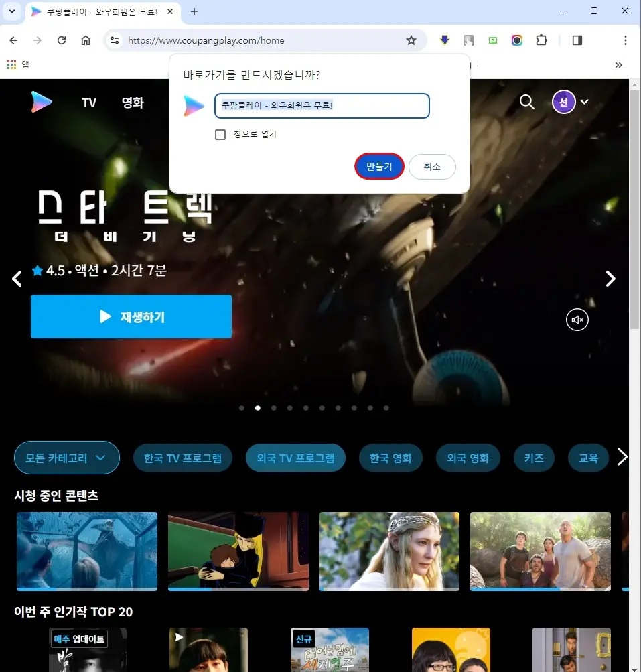
Task: Click the 만들기 button to create shortcut
Action: coord(379,166)
